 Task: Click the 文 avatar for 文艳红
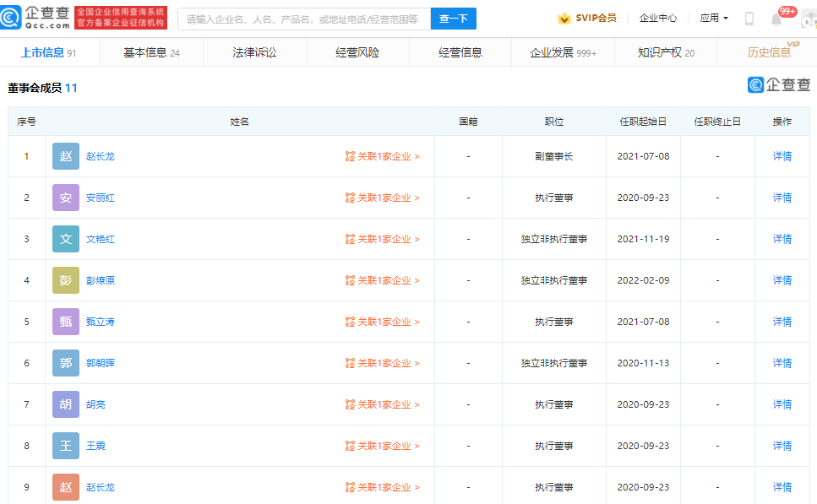66,239
